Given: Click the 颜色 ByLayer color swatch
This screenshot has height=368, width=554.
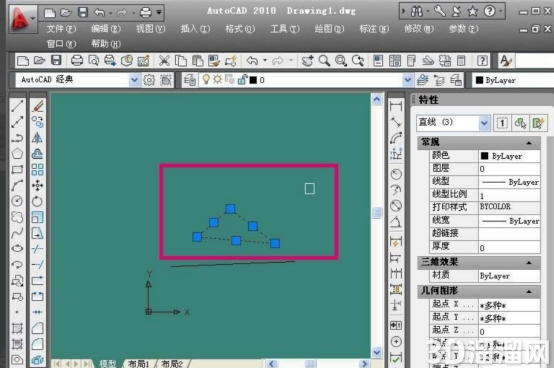Looking at the screenshot, I should pos(484,156).
